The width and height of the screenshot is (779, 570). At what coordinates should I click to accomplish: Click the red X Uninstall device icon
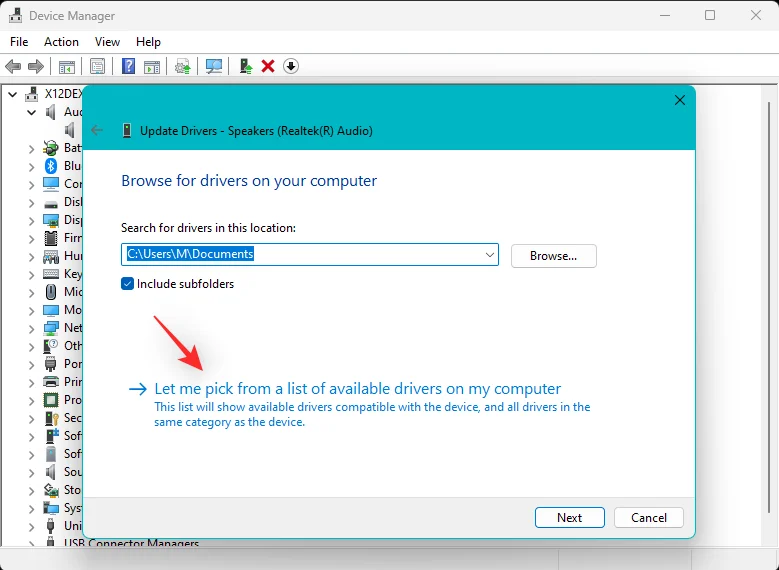click(268, 66)
